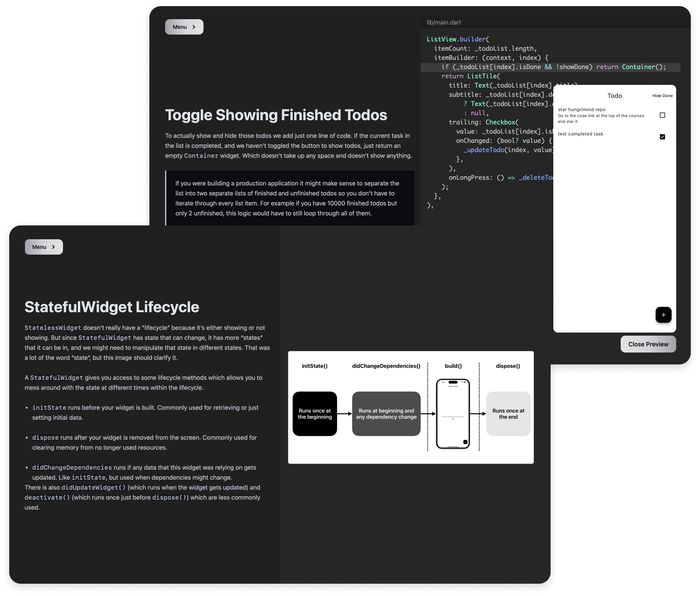This screenshot has height=596, width=700.
Task: Click the initState() 'Runs once at the beginning' box
Action: click(x=315, y=414)
